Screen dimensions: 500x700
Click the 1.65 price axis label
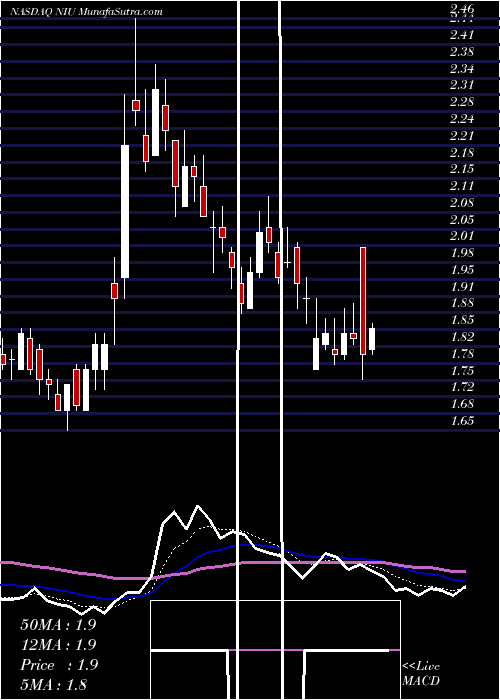461,421
